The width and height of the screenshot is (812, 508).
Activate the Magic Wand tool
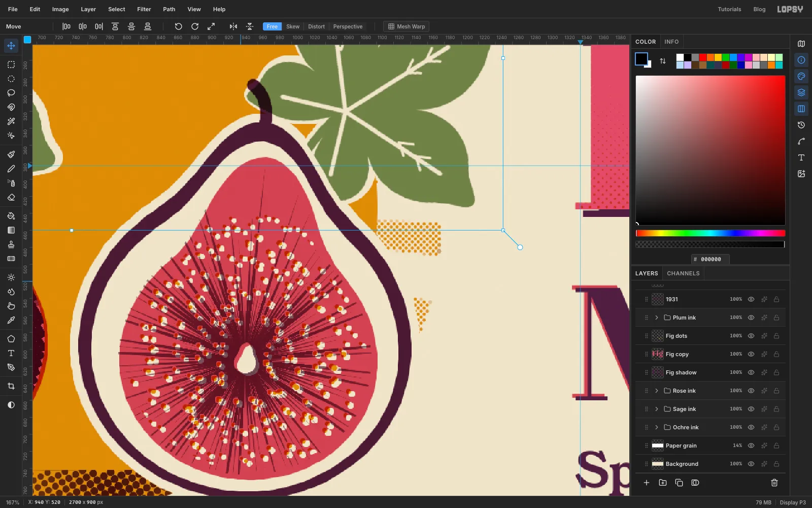point(11,121)
